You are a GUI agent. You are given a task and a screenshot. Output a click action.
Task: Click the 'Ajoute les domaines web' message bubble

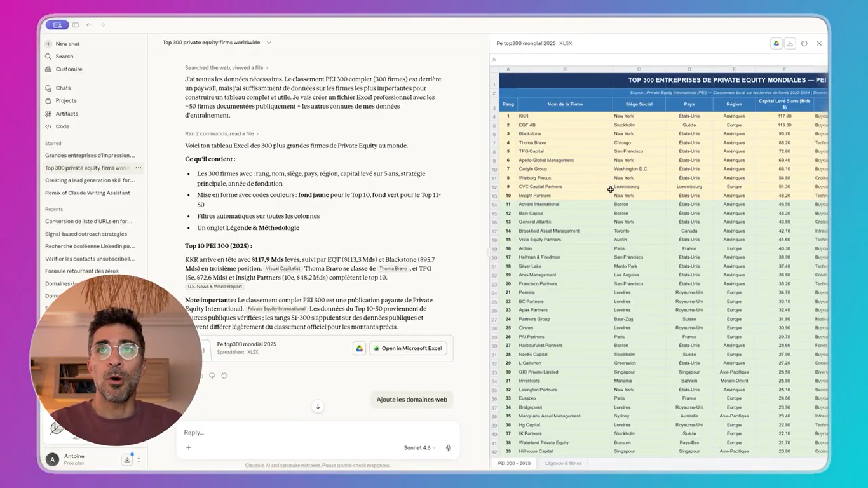pyautogui.click(x=412, y=400)
